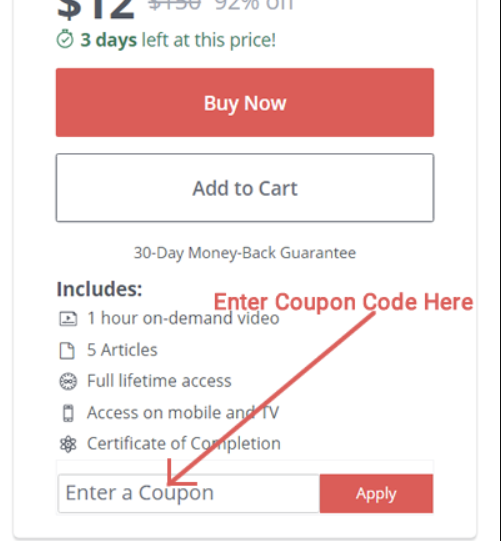Click the lifetime access infinity icon
Screen dimensions: 501x541
point(68,381)
